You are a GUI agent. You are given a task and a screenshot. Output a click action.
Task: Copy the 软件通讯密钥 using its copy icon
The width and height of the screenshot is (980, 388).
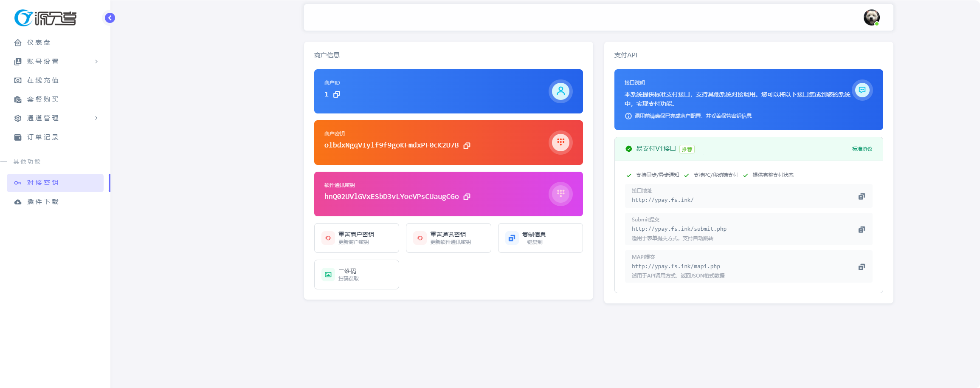coord(467,197)
